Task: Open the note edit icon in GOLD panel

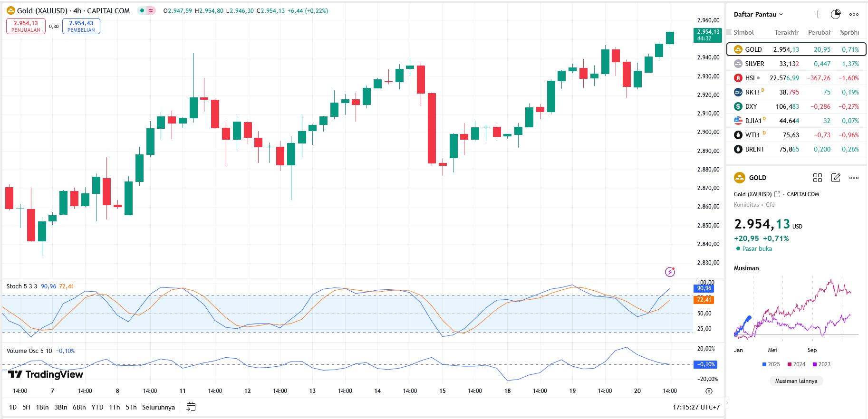Action: [x=836, y=178]
